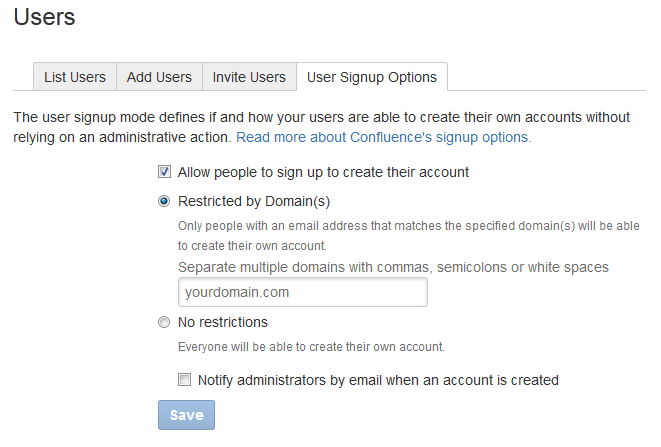Screen dimensions: 661x447
Task: Focus the yourdomain.com domains input field
Action: (x=303, y=293)
